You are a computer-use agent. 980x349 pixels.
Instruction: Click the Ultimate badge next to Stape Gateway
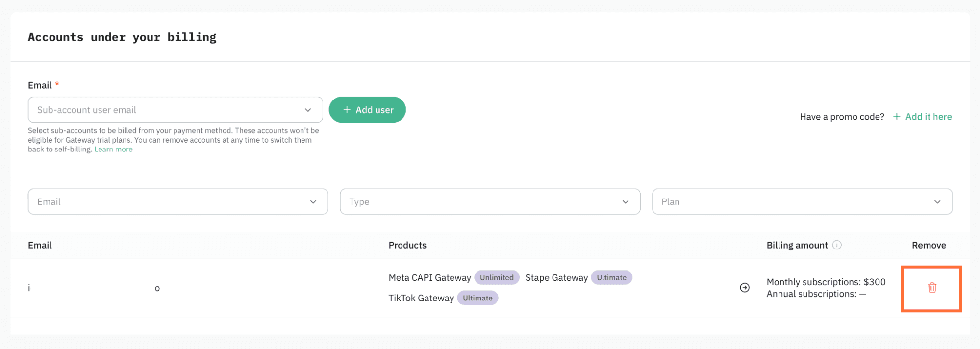pos(611,277)
